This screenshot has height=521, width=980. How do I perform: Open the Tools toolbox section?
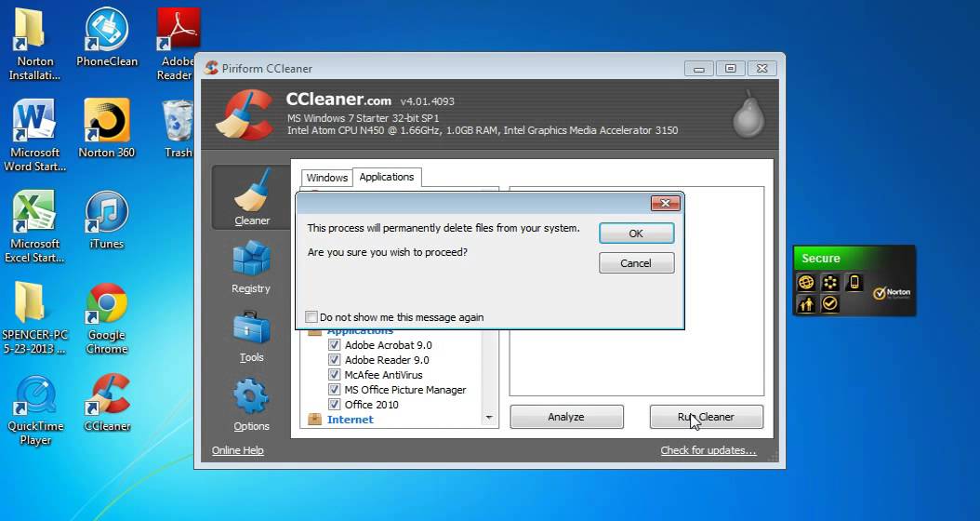point(251,337)
